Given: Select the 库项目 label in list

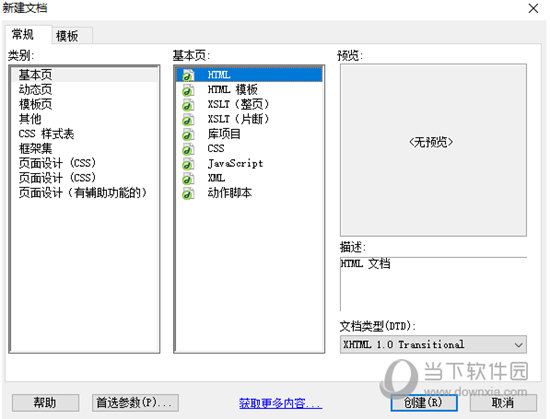Looking at the screenshot, I should click(x=224, y=134).
